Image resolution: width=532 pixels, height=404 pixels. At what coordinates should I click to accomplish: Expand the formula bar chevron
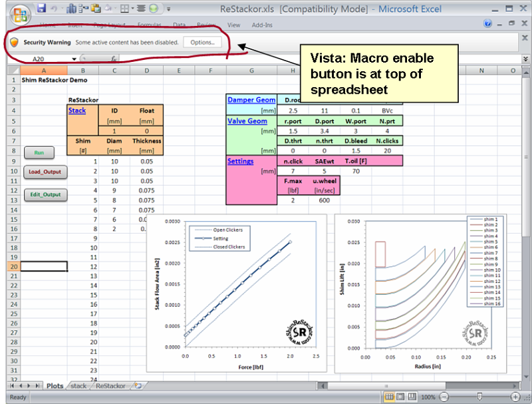[x=525, y=59]
